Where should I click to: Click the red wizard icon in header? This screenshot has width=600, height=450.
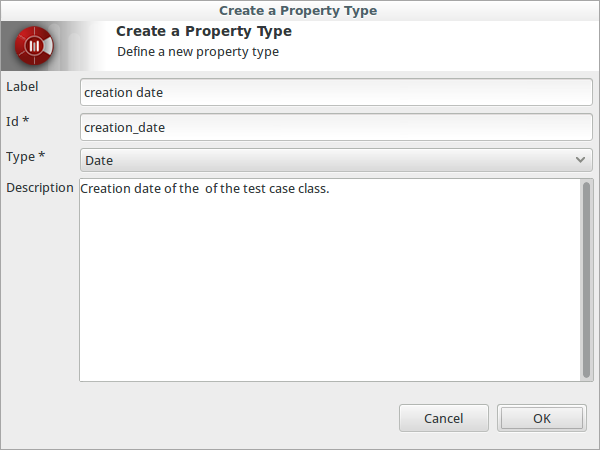coord(35,46)
